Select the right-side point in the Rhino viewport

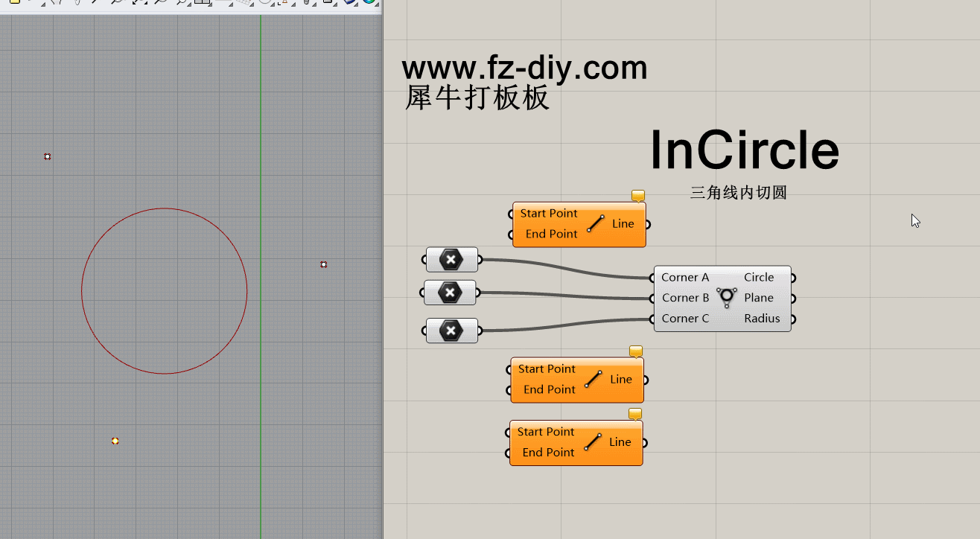[x=323, y=264]
